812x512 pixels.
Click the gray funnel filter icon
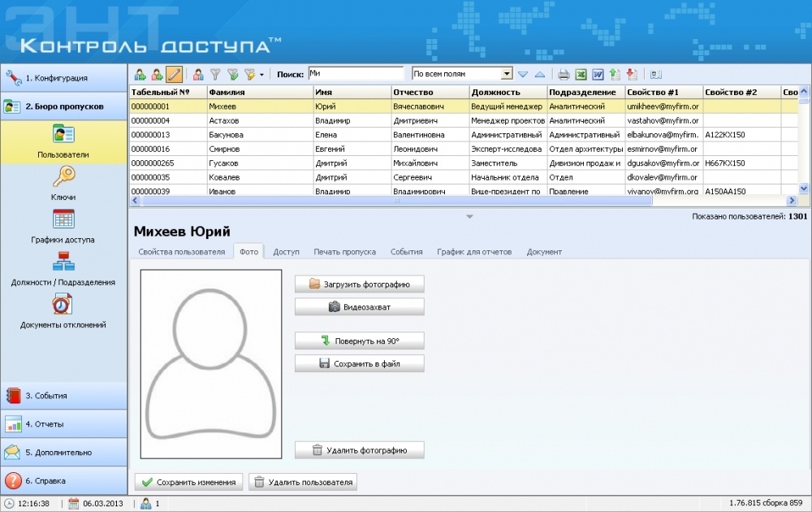[x=216, y=74]
